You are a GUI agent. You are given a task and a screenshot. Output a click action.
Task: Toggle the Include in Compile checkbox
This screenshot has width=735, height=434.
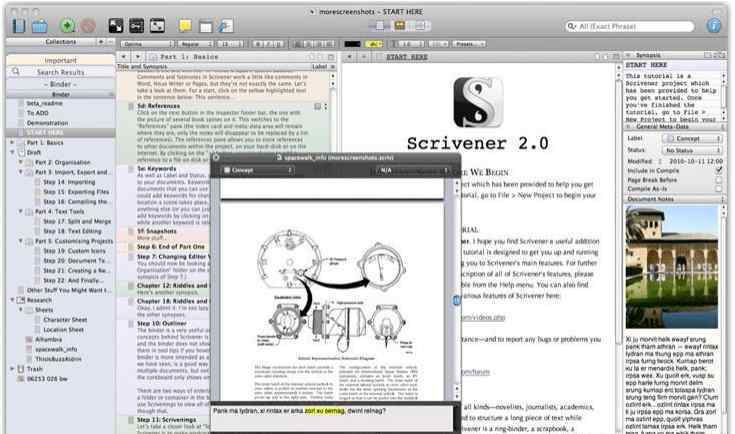coord(718,171)
